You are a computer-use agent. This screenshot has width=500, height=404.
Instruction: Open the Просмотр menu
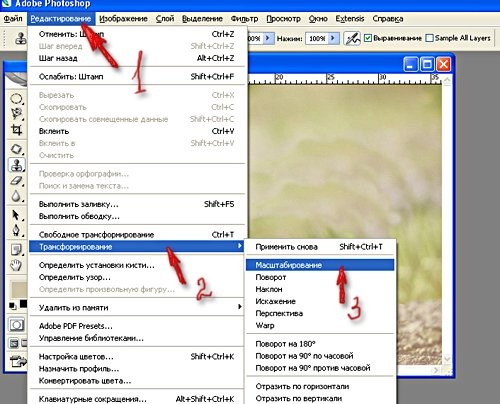coord(283,19)
